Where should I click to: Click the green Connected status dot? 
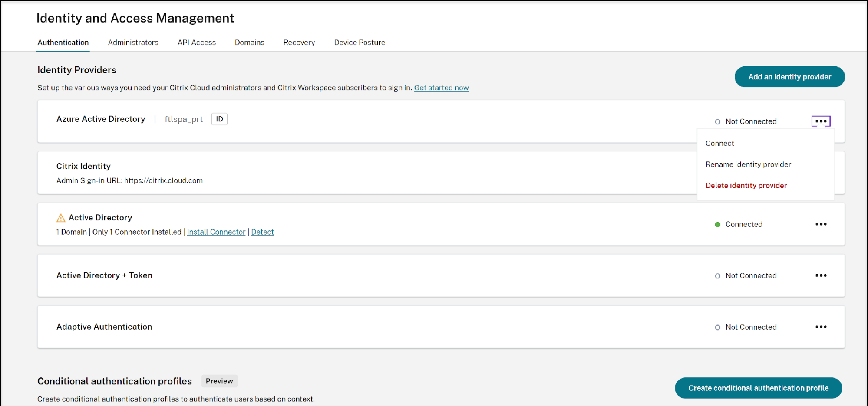point(717,224)
